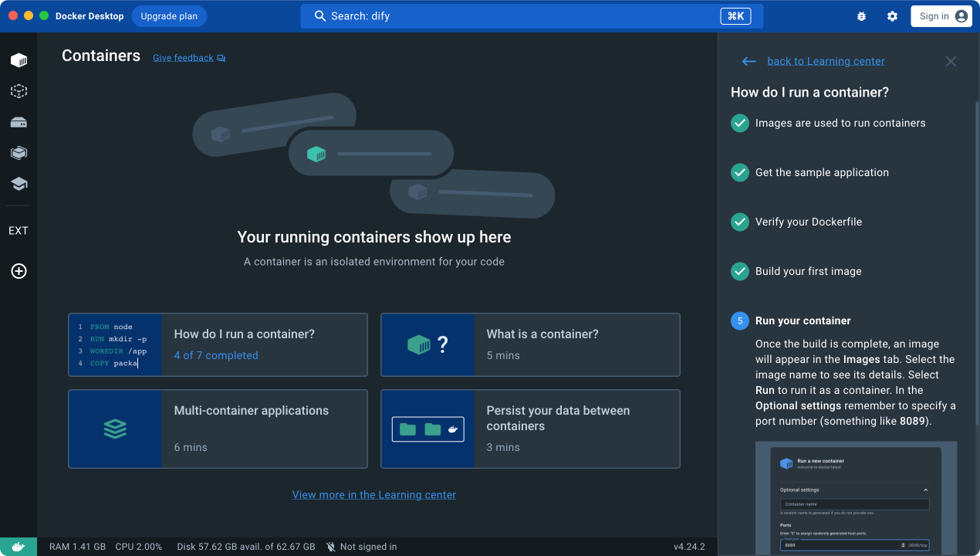Open the troubleshoot bug icon
980x556 pixels.
(861, 16)
